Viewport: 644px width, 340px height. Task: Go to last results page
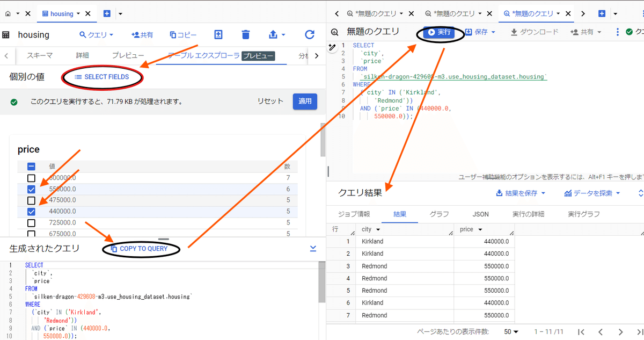click(639, 332)
